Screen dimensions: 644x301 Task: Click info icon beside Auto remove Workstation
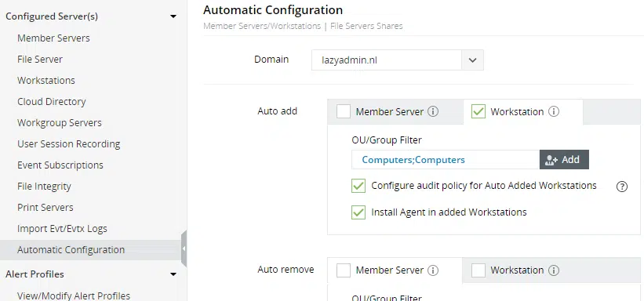pyautogui.click(x=554, y=270)
